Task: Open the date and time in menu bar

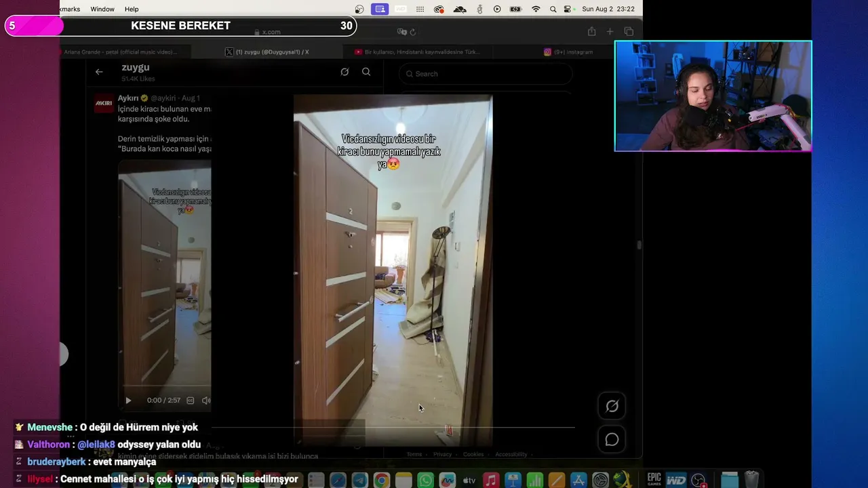Action: pyautogui.click(x=608, y=9)
